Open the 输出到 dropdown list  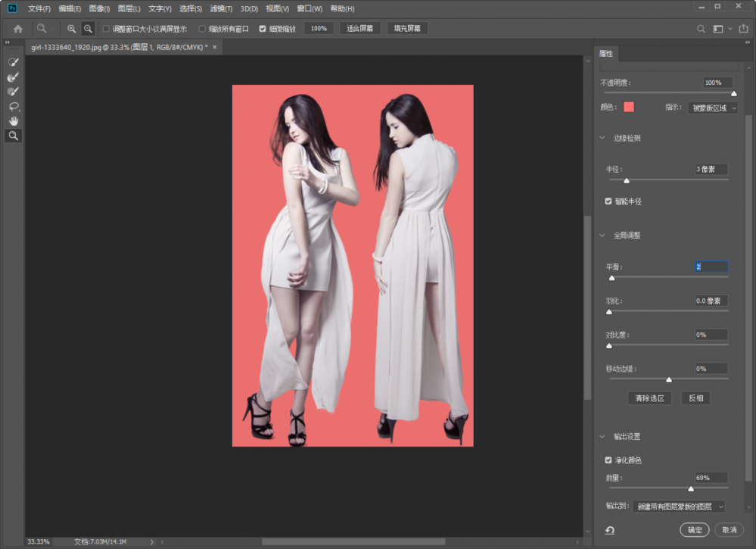(x=679, y=506)
